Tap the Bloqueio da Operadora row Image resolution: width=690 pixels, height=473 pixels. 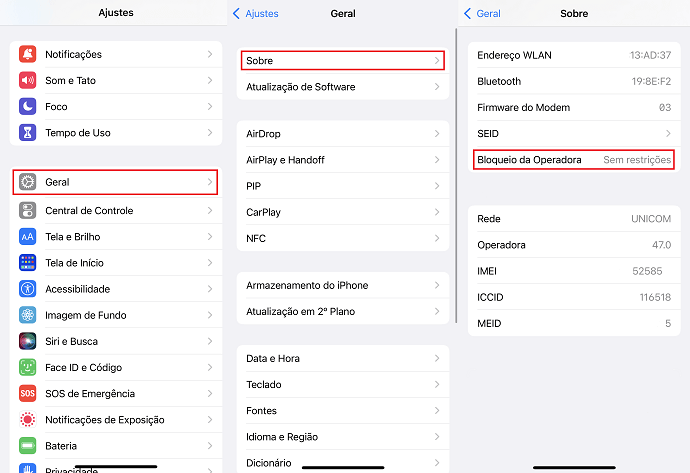pyautogui.click(x=574, y=160)
